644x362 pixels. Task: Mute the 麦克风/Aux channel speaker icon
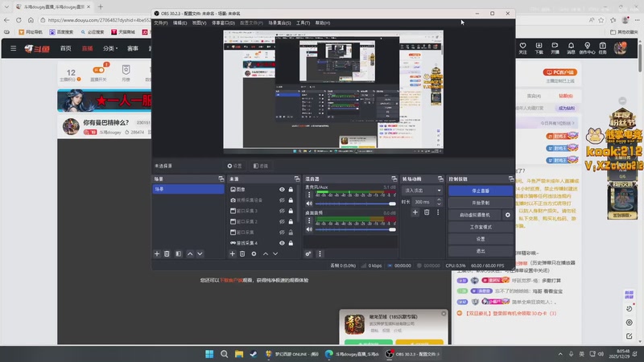click(309, 204)
